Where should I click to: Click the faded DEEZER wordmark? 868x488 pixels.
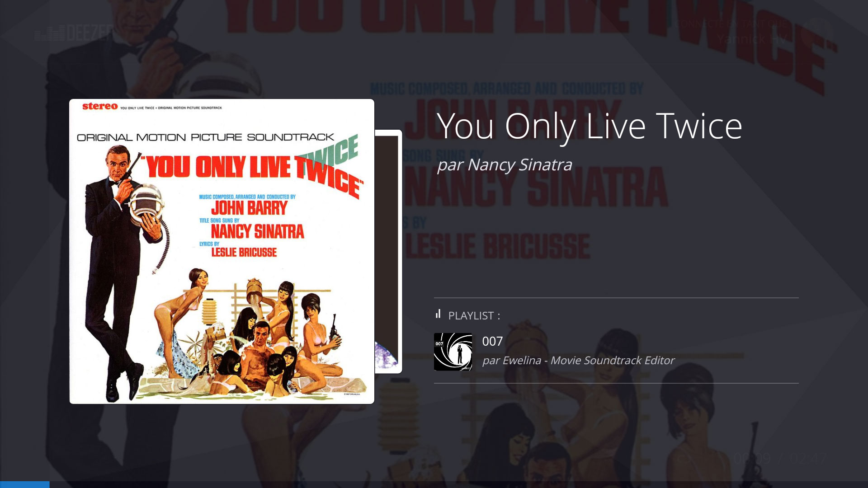(x=90, y=33)
